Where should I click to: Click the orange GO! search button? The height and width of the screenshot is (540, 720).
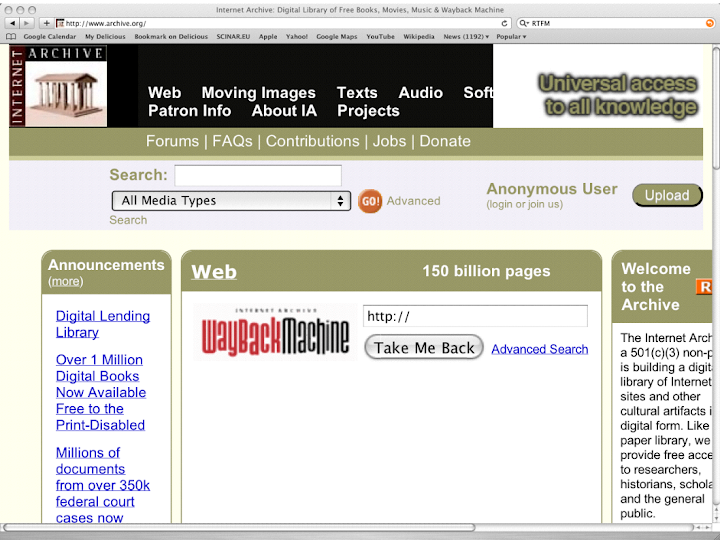[370, 201]
